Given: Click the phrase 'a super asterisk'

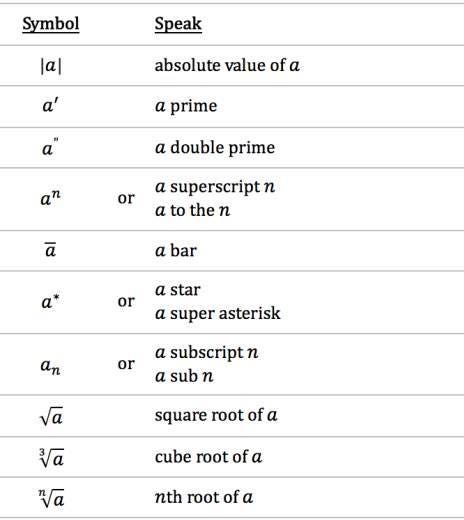Looking at the screenshot, I should pyautogui.click(x=218, y=313).
